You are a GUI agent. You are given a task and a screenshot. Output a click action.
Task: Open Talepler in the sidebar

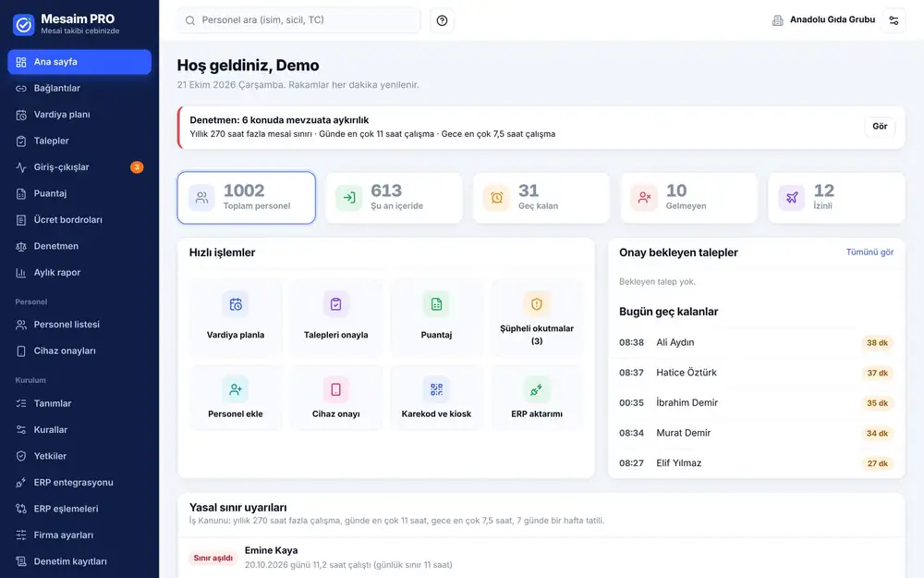click(79, 141)
